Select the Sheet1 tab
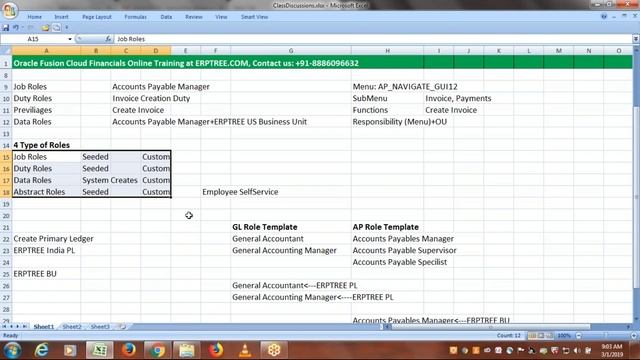This screenshot has height=360, width=640. (x=44, y=327)
